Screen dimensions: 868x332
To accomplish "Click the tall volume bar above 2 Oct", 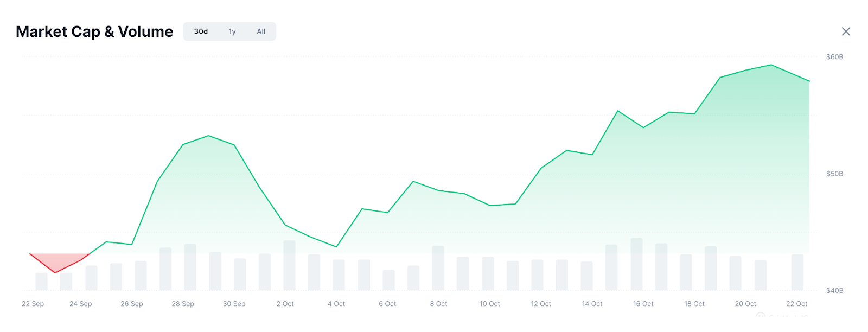I will pos(289,265).
